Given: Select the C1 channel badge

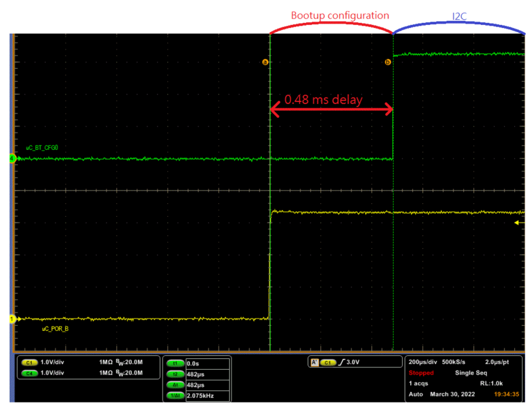Looking at the screenshot, I should pos(30,363).
